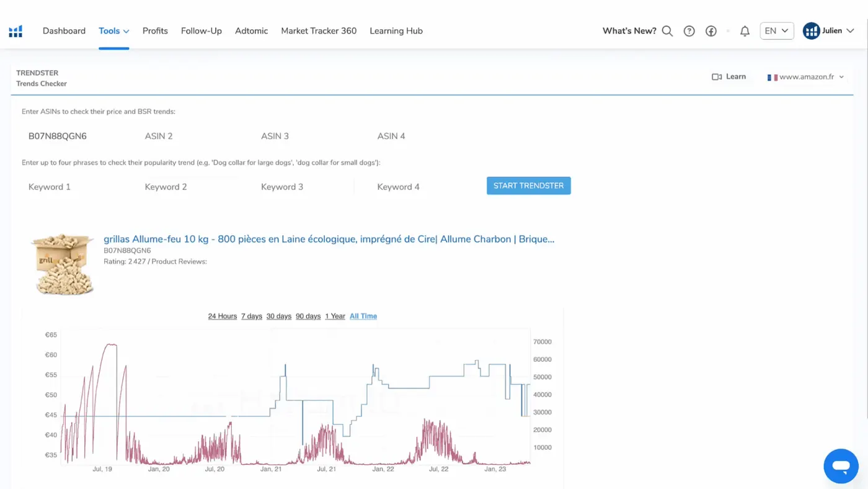Click the first ASIN field B07N88QGN6
The height and width of the screenshot is (489, 868).
74,136
